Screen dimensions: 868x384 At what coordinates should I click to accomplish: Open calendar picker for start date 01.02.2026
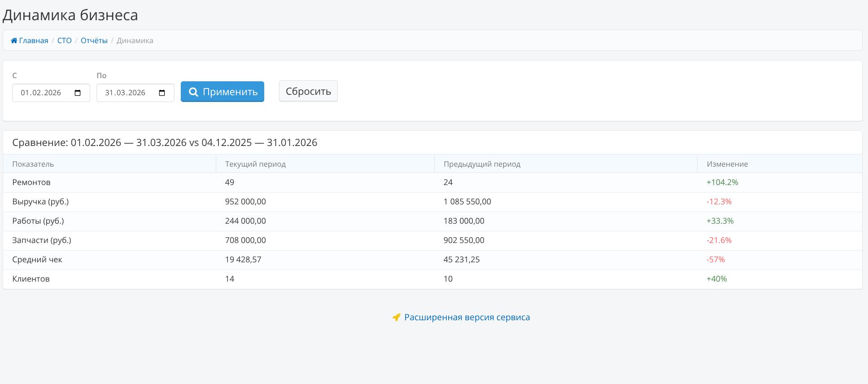pos(78,93)
